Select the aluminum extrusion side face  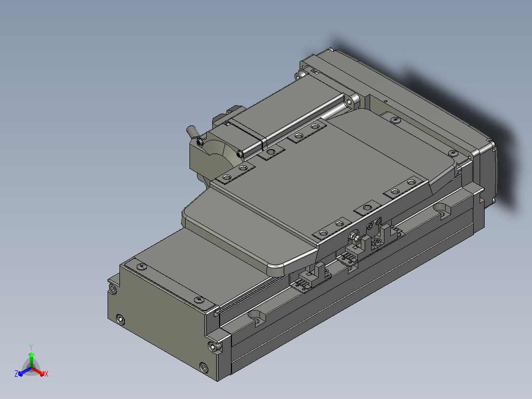coord(353,295)
